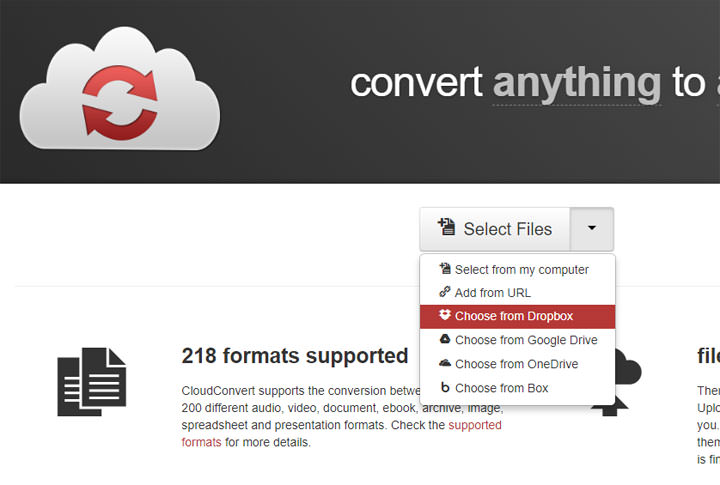The height and width of the screenshot is (485, 720).
Task: Click the file-plus icon beside Select from my computer
Action: click(445, 268)
